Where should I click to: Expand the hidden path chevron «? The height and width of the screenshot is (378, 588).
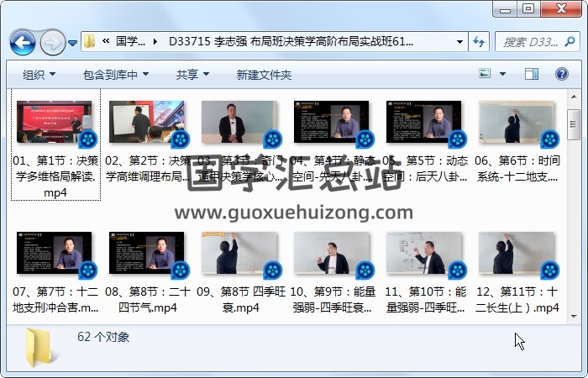coord(106,41)
